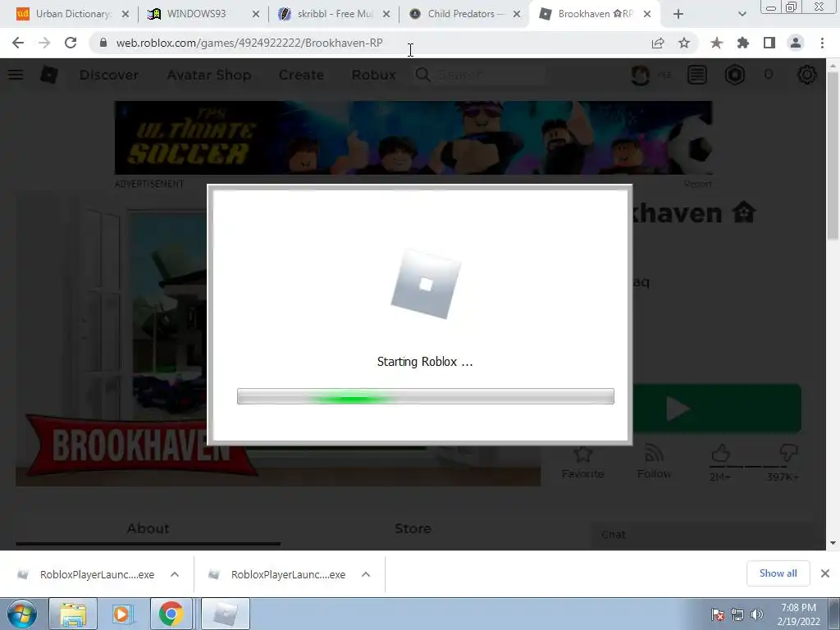The image size is (840, 630).
Task: Share this page via address bar icon
Action: [658, 43]
